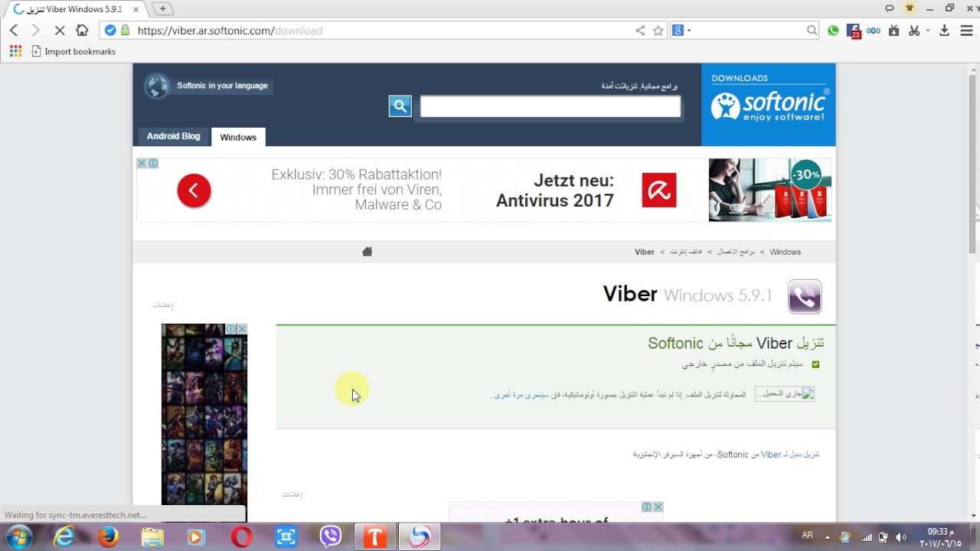Click the secure padlock icon in address bar
The width and height of the screenshot is (980, 551).
click(126, 31)
